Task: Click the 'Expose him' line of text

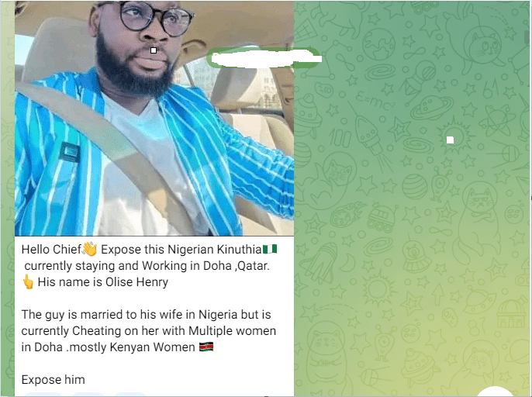Action: click(54, 379)
